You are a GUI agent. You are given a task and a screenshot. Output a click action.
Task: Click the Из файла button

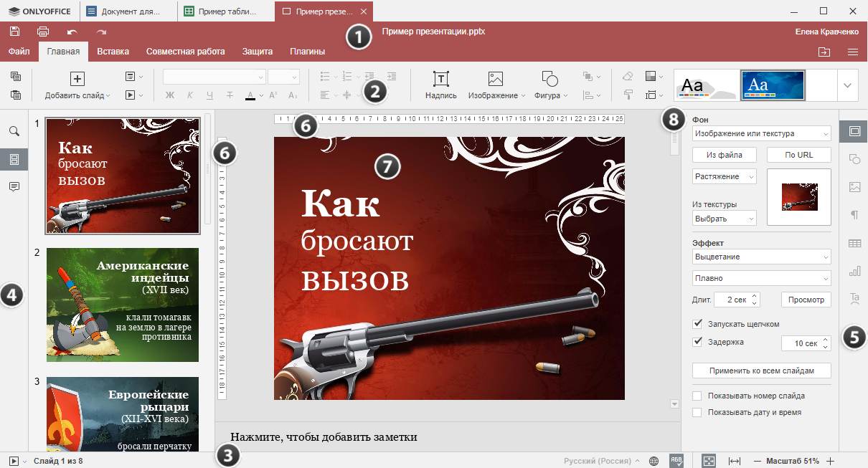(x=724, y=155)
